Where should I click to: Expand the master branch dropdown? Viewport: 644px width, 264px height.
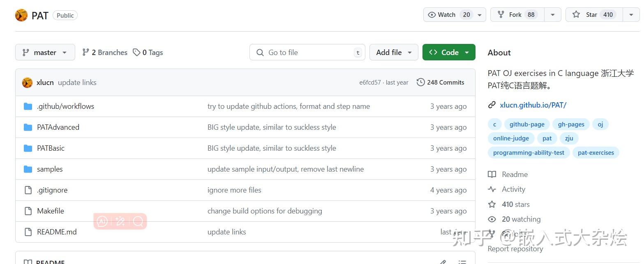click(x=45, y=53)
